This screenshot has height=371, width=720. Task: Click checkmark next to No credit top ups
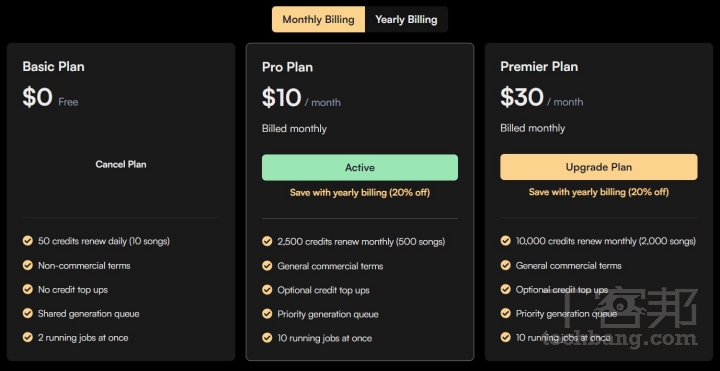click(28, 289)
